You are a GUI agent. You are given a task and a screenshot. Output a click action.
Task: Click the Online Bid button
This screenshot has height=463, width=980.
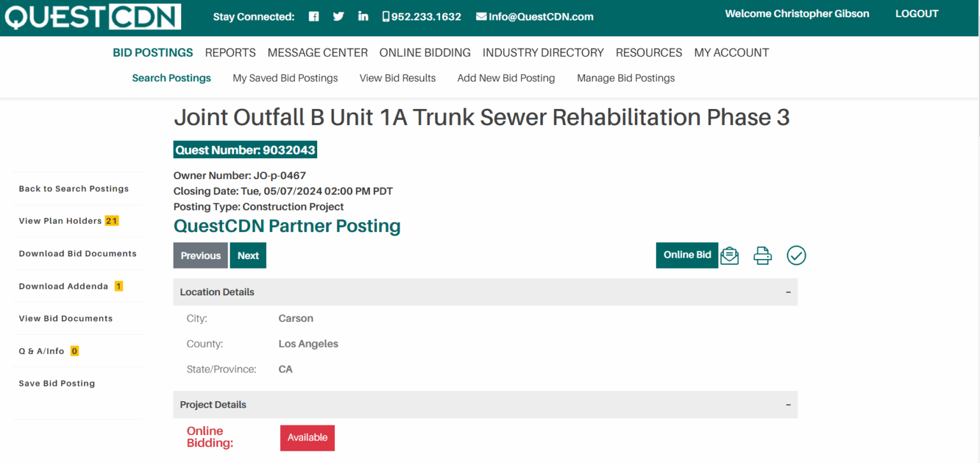(687, 255)
